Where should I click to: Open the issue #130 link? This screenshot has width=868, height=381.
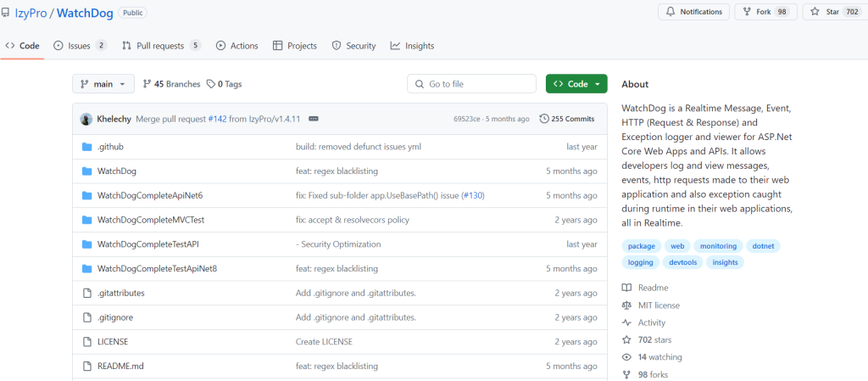click(x=472, y=195)
